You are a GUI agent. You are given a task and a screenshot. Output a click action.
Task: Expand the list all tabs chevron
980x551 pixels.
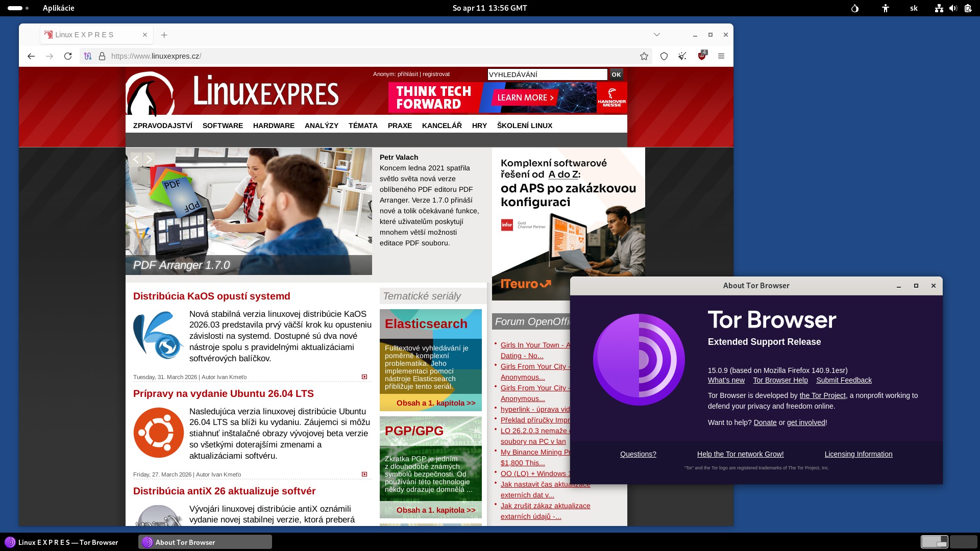click(657, 35)
